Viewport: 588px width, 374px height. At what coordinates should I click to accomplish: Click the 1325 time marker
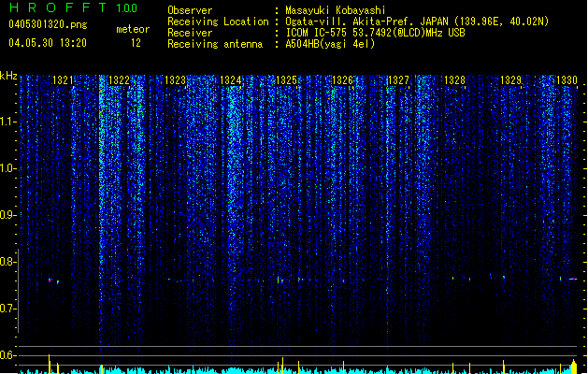(x=286, y=80)
